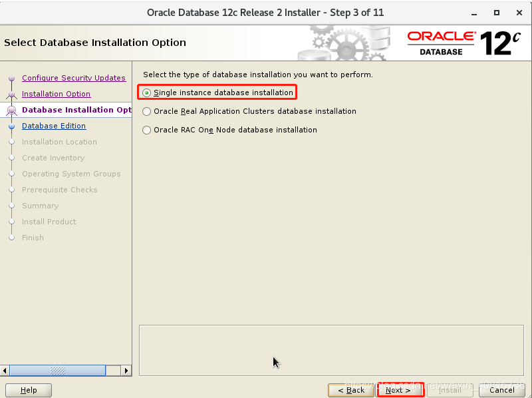The width and height of the screenshot is (532, 398).
Task: Click the Cancel button
Action: coord(502,390)
